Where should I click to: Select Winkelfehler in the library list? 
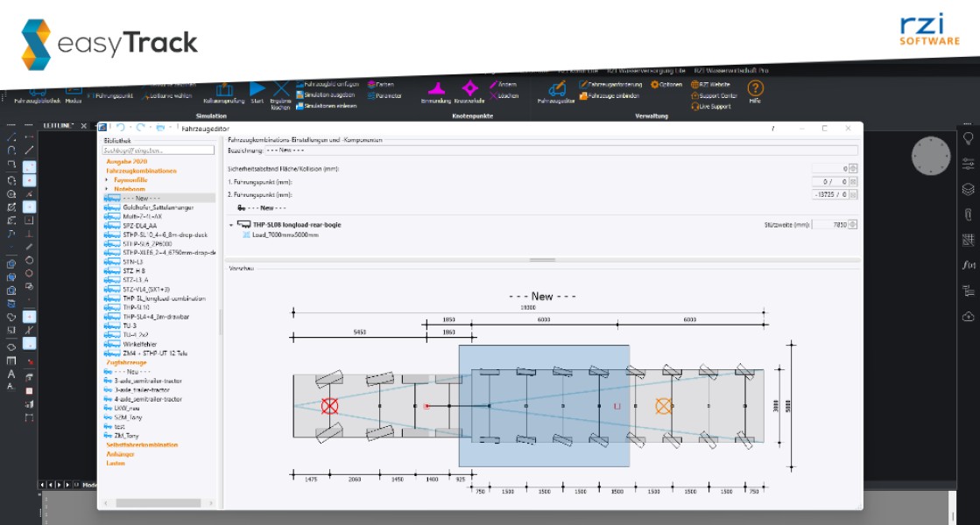tap(140, 344)
